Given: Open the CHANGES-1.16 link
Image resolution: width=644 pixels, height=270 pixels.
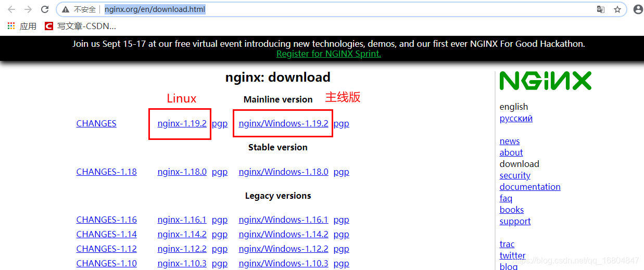Looking at the screenshot, I should point(106,220).
